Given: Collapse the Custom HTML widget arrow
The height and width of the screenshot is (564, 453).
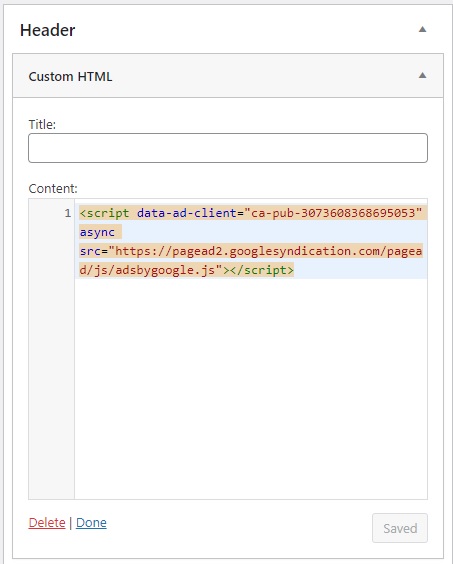Looking at the screenshot, I should 422,75.
